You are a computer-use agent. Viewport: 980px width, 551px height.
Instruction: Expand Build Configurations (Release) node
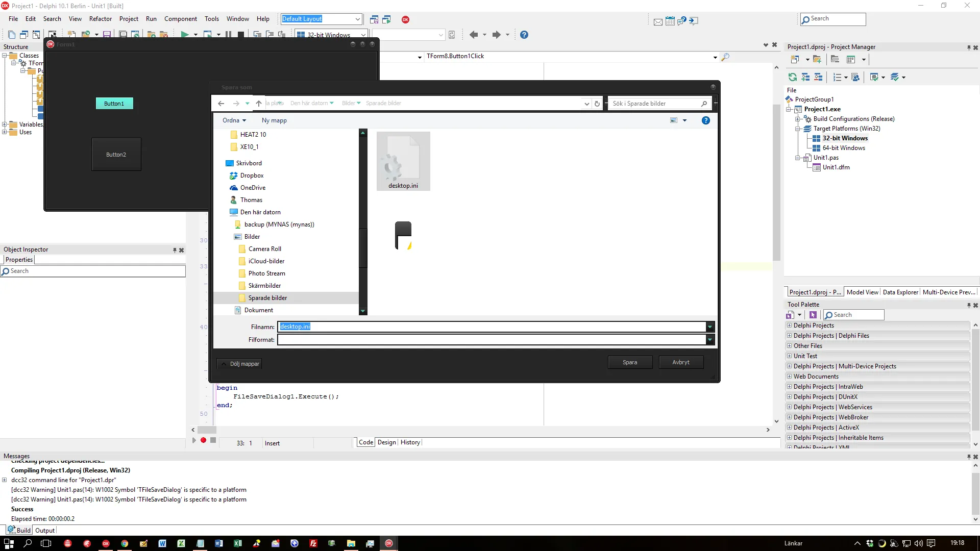tap(798, 119)
